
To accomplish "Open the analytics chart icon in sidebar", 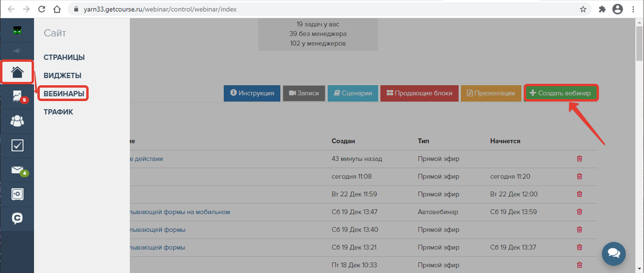I will pyautogui.click(x=17, y=97).
